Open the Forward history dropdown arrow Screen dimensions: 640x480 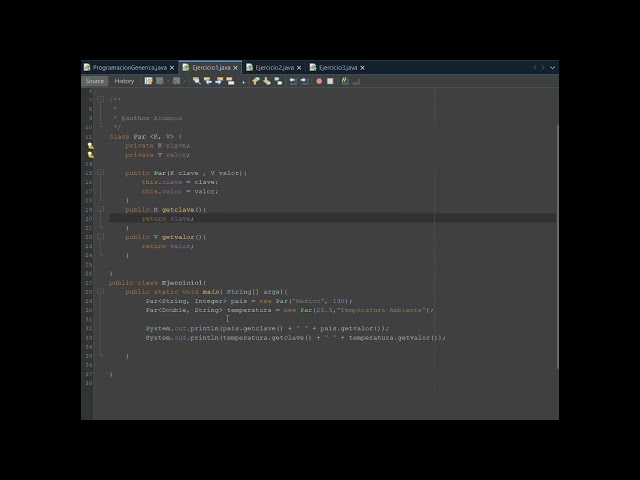pyautogui.click(x=185, y=81)
